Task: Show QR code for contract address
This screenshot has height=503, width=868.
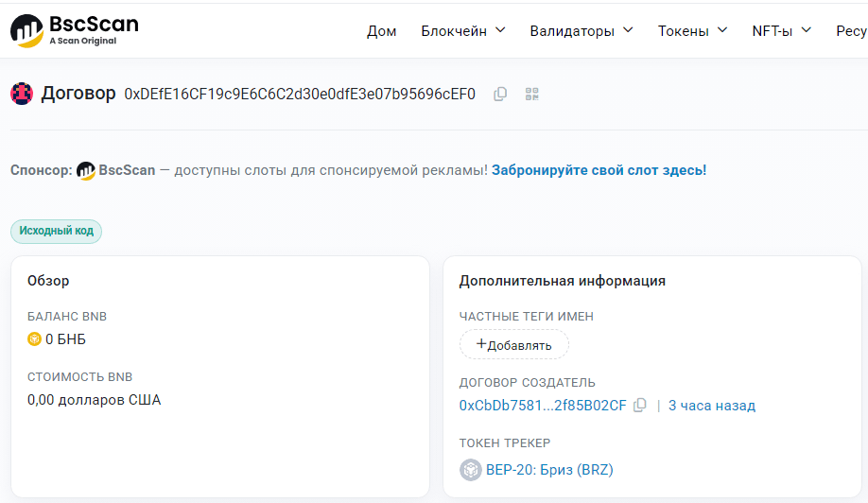Action: coord(532,94)
